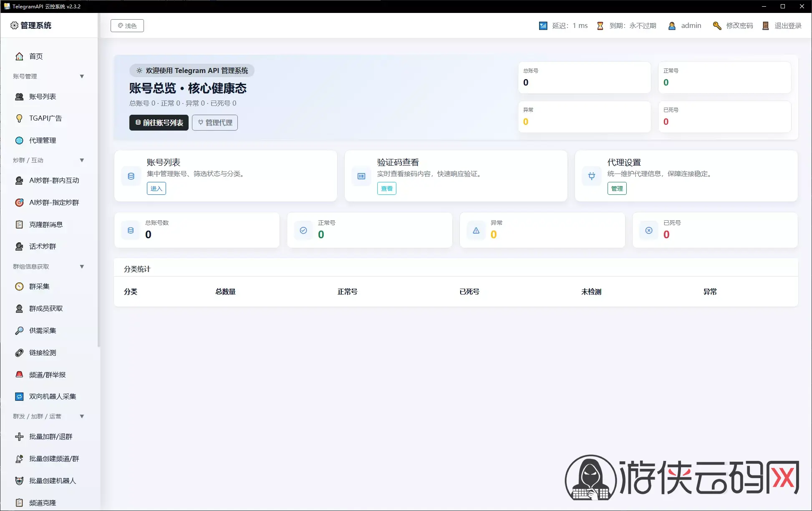The width and height of the screenshot is (812, 511).
Task: Click the warning triangle icon in 异常 stat
Action: 476,230
